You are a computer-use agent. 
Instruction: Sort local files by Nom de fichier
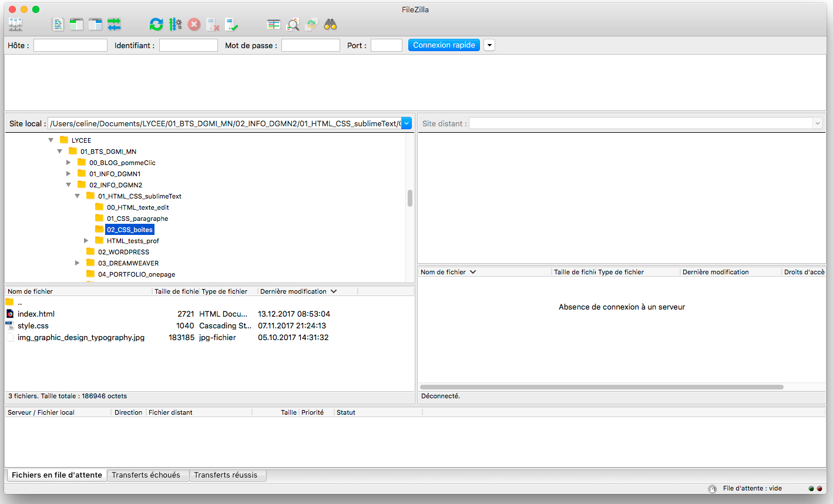[x=79, y=291]
